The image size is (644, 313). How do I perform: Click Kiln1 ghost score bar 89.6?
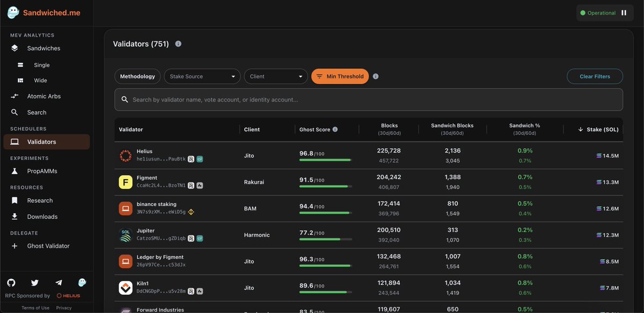coord(326,292)
